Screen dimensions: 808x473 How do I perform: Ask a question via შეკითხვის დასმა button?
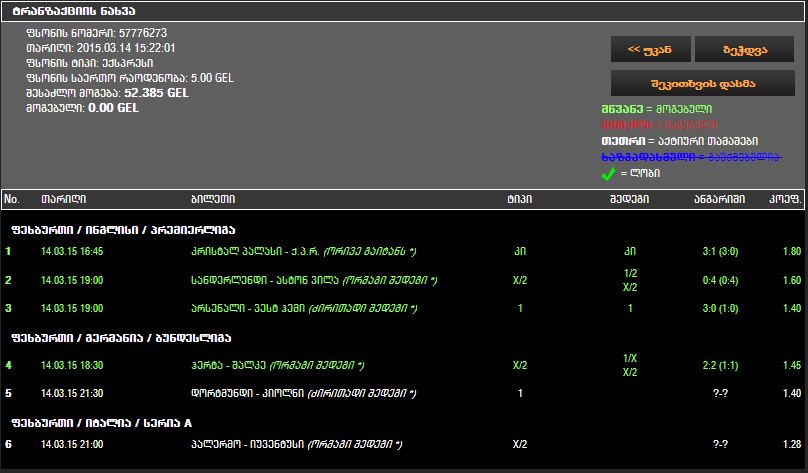tap(703, 83)
